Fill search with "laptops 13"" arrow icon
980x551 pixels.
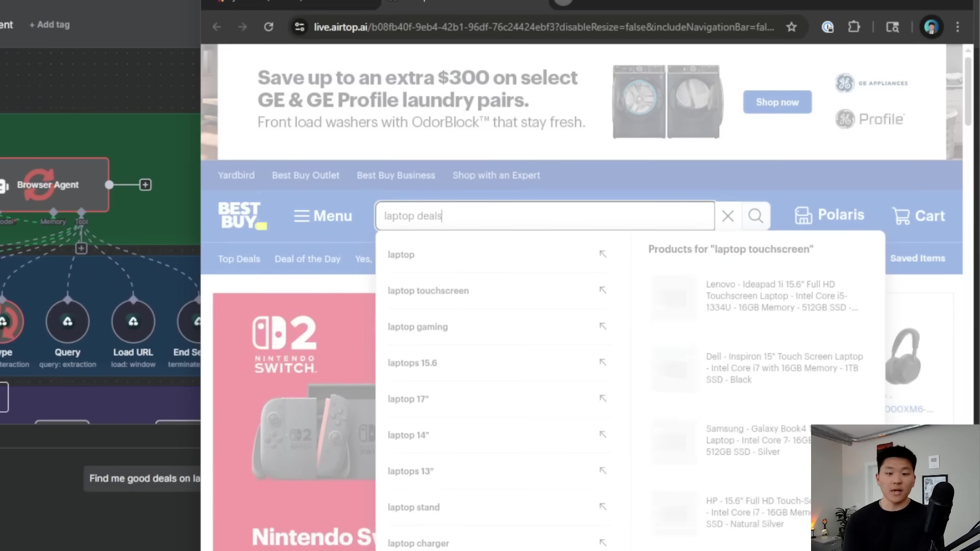pos(603,471)
